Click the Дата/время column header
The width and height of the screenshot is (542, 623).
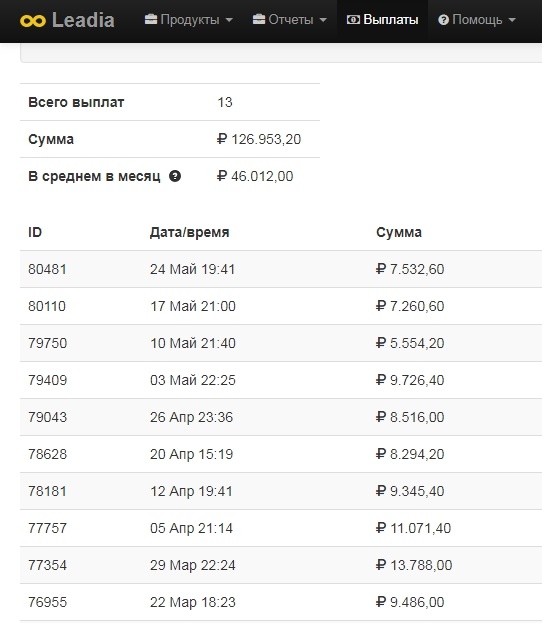190,232
